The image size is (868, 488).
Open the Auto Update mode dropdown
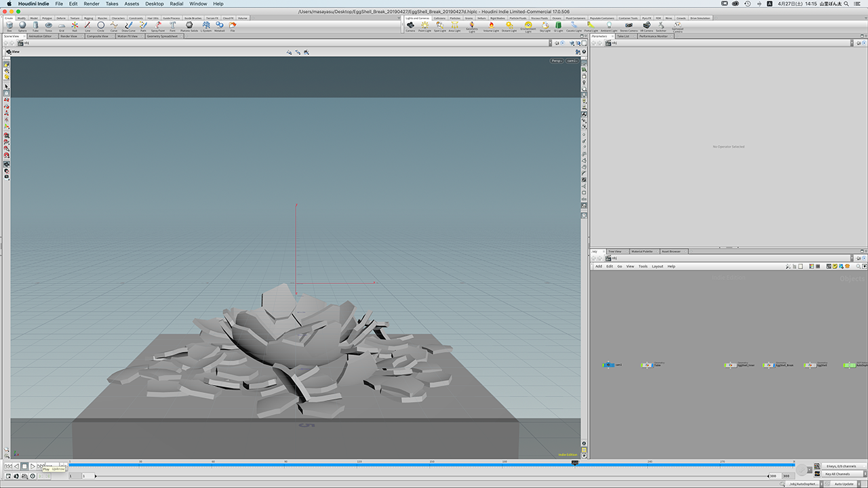843,484
